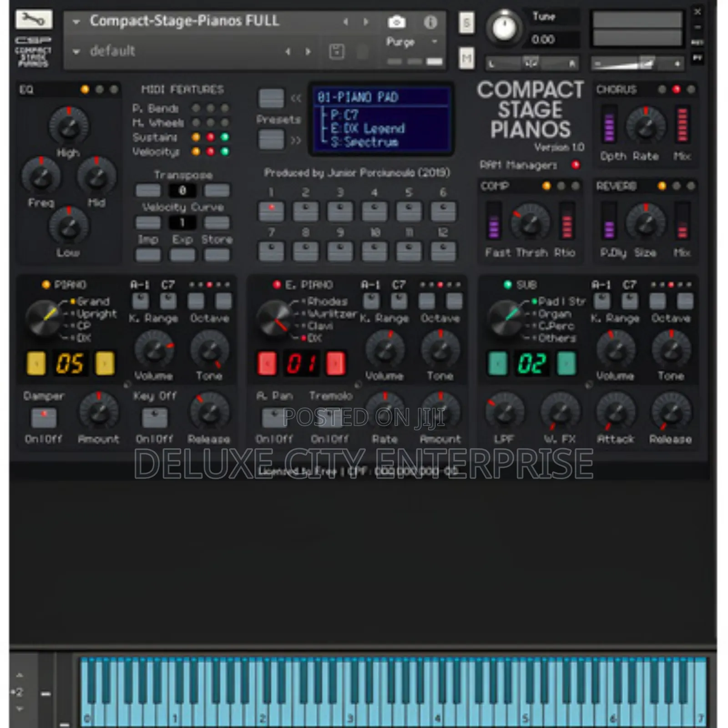The image size is (728, 728).
Task: Go to next instrument arrow
Action: [366, 21]
